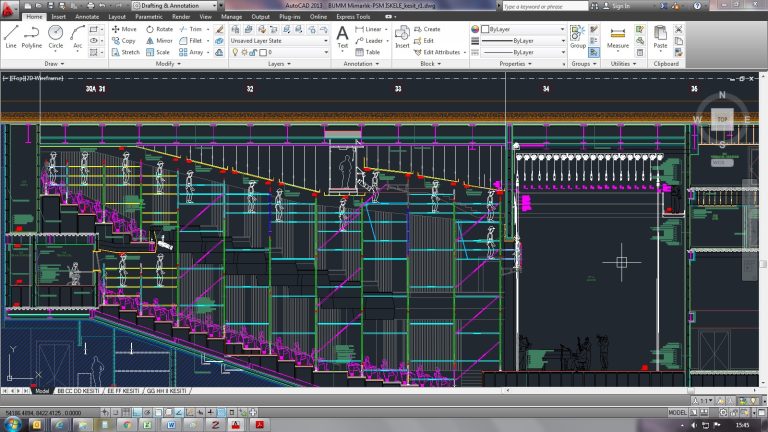Click the Edit Attributes button

pyautogui.click(x=438, y=52)
